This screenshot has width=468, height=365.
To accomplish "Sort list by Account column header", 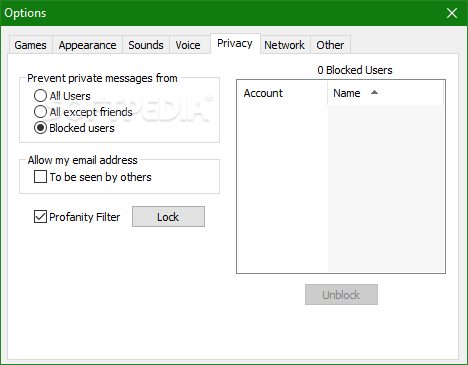I will (x=282, y=93).
